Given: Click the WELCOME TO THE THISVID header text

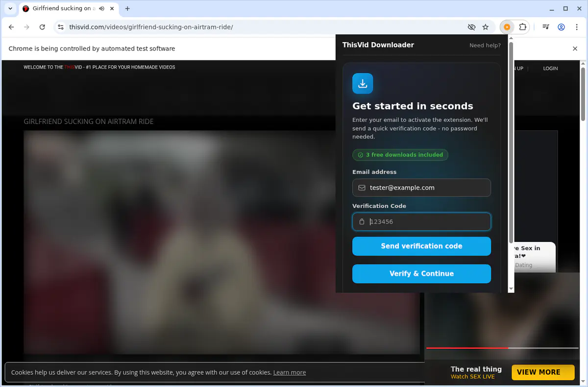Looking at the screenshot, I should 99,67.
